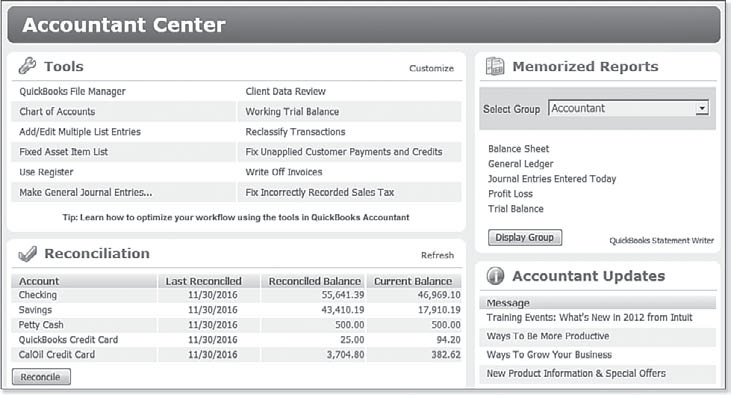Open QuickBooks Statement Writer link
Screen dimensions: 731x395
tap(662, 241)
